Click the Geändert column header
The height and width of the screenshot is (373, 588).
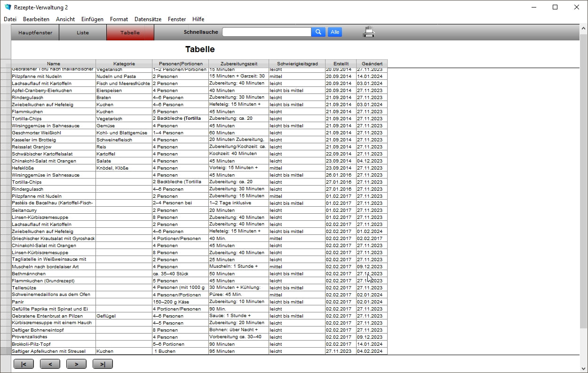[372, 63]
